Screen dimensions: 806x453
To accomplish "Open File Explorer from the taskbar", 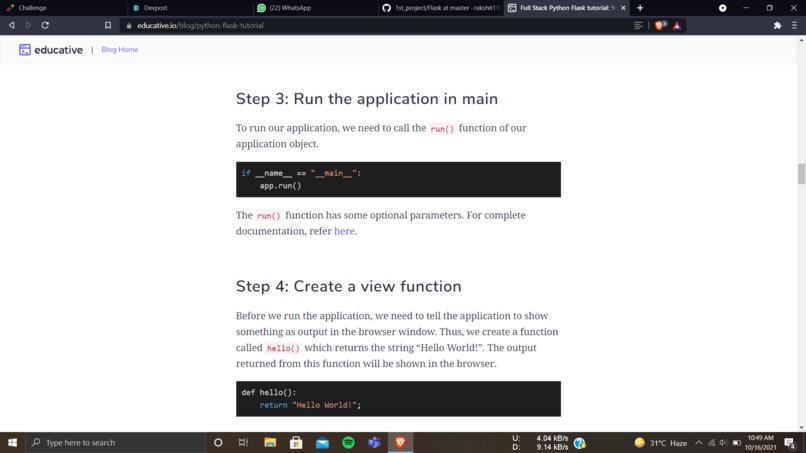I will point(270,442).
